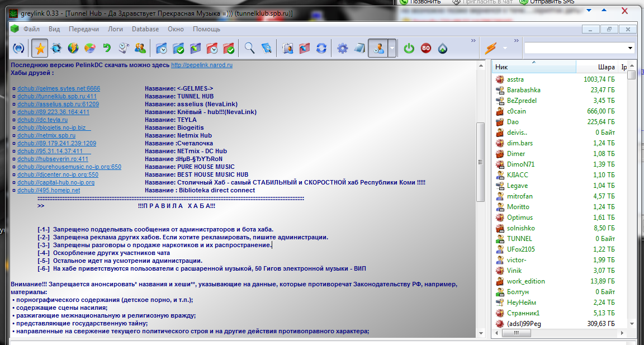
Task: Open download queue blue folder with clock
Action: pyautogui.click(x=162, y=49)
